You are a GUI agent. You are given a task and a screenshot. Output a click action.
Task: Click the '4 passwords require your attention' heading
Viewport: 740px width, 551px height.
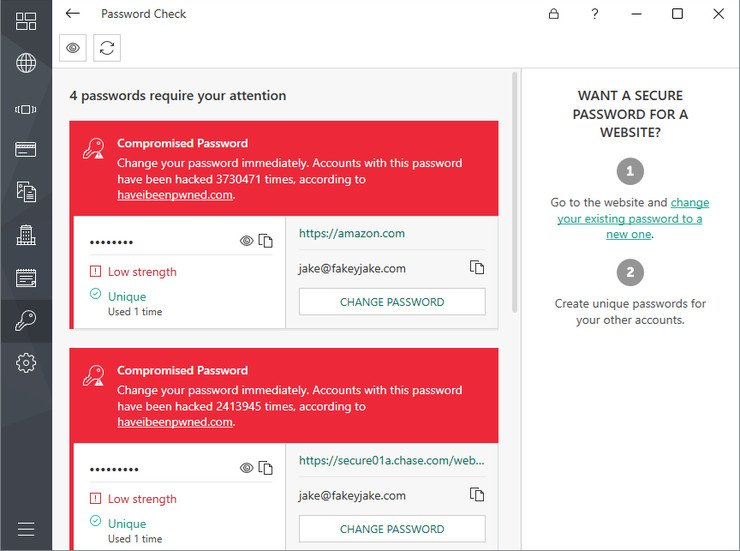(178, 96)
